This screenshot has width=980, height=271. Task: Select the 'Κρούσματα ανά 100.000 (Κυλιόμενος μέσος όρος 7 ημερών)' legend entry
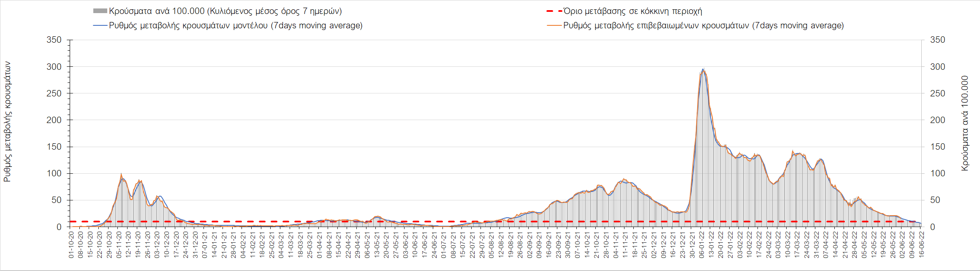coord(225,11)
